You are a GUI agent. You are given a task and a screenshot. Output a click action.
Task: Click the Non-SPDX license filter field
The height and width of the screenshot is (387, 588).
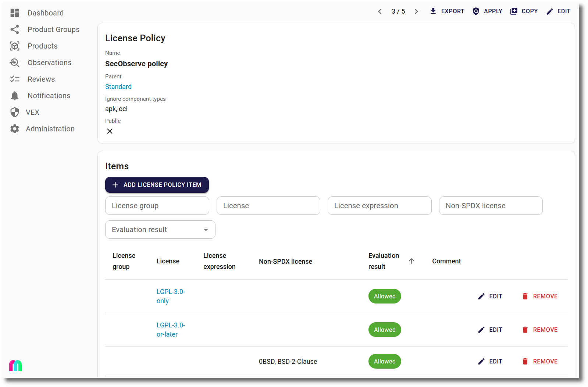(491, 206)
